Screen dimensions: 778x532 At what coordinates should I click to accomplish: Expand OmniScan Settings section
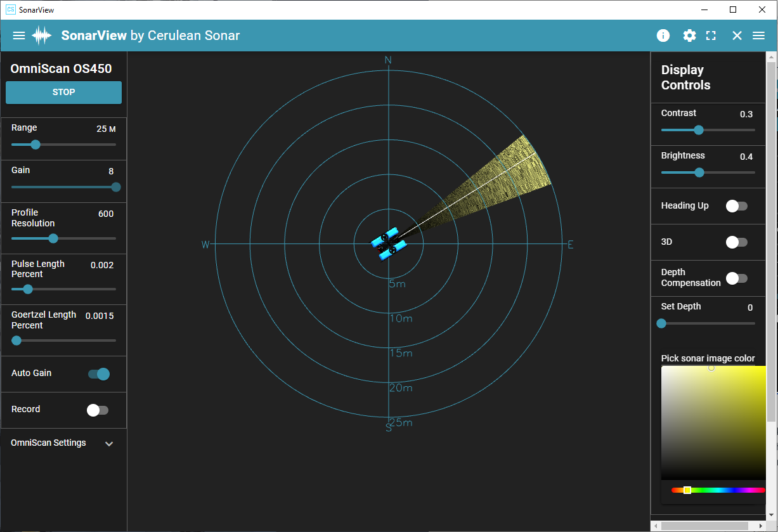coord(109,444)
